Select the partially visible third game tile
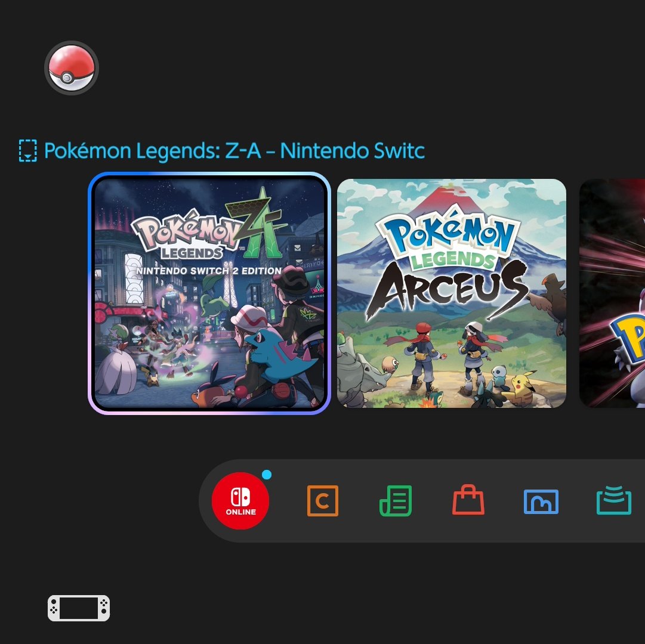Screen dimensions: 645x644 point(612,293)
